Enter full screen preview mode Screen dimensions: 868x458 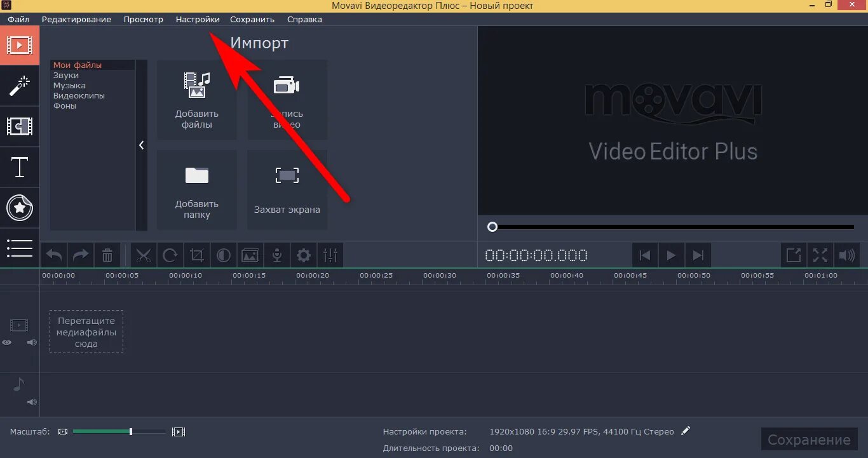pyautogui.click(x=820, y=255)
